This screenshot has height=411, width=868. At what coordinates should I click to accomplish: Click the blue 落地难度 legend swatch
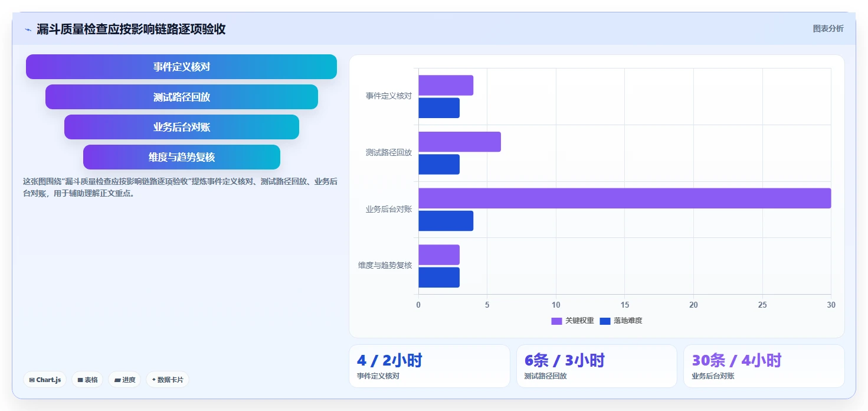point(605,321)
